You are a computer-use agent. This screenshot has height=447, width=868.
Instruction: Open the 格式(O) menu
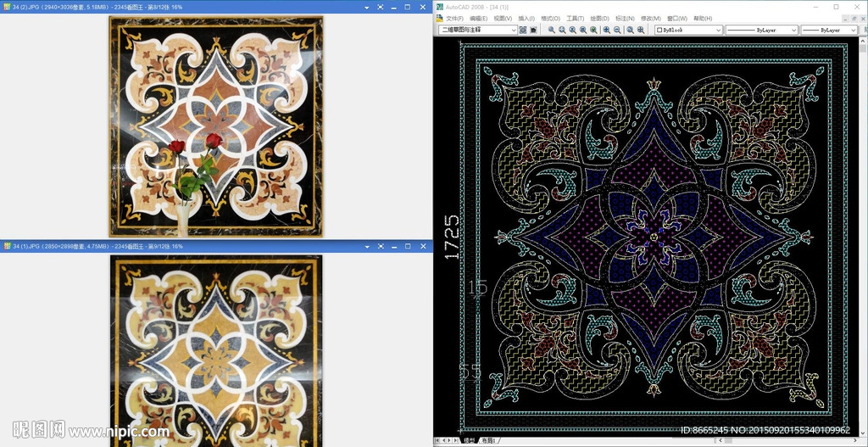550,19
